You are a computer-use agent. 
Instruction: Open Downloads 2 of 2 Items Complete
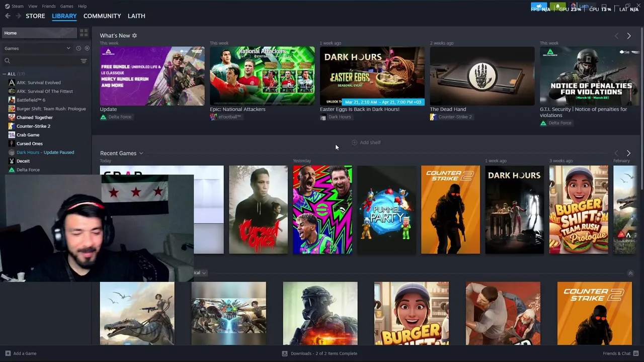click(324, 353)
